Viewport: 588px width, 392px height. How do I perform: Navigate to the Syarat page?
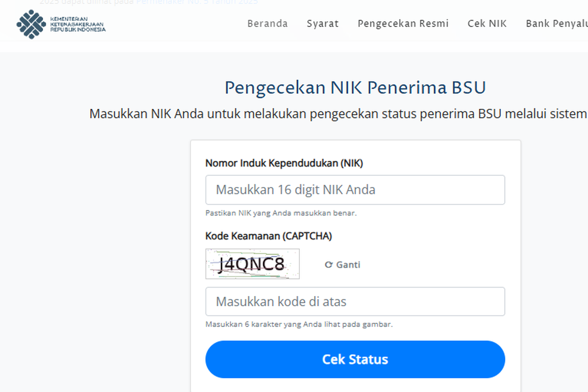coord(322,23)
